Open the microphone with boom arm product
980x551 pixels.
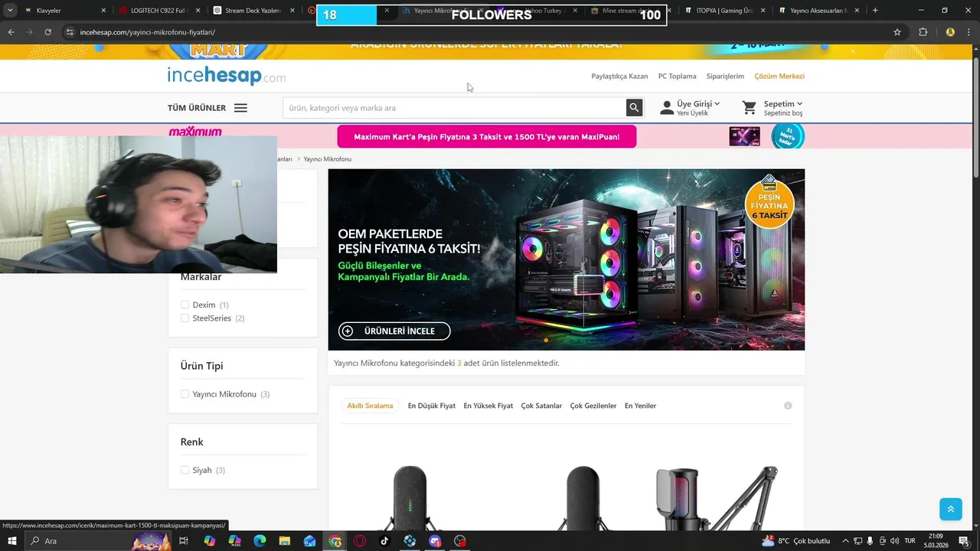pyautogui.click(x=716, y=497)
